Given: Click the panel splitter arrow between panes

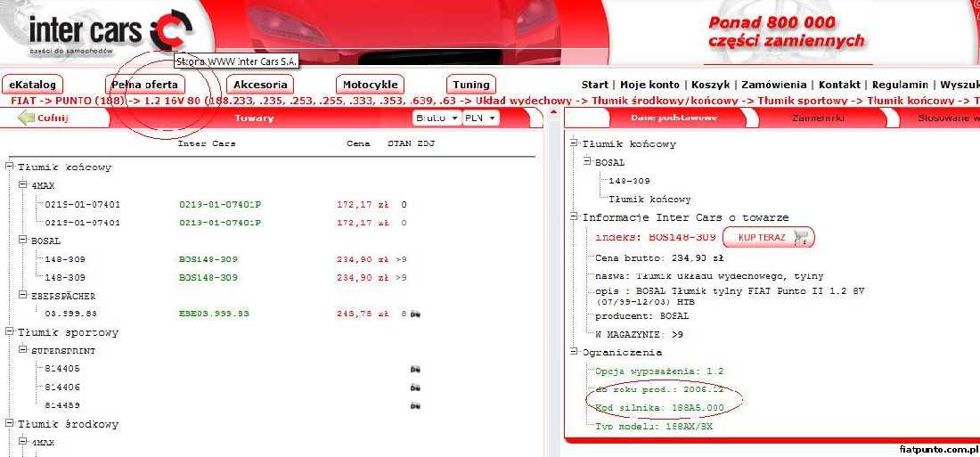Looking at the screenshot, I should click(552, 112).
